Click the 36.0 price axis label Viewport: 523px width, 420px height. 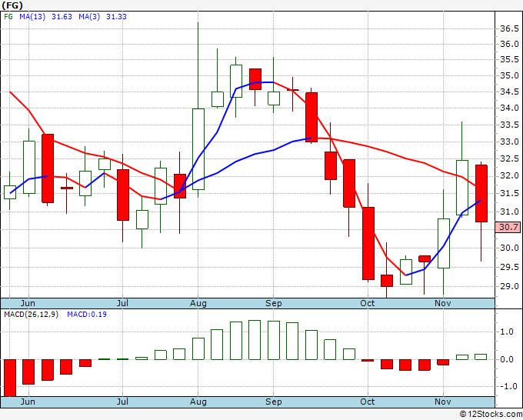click(x=509, y=44)
